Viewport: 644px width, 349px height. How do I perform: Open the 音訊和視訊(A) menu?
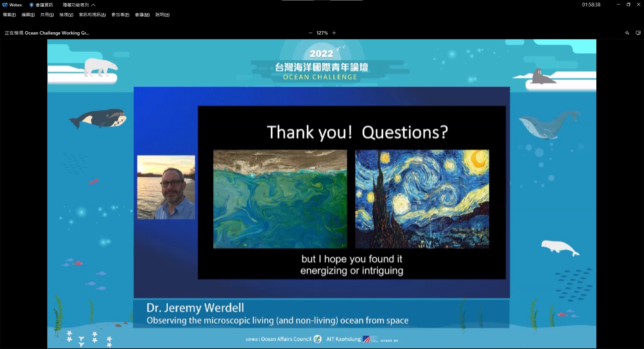pos(92,15)
